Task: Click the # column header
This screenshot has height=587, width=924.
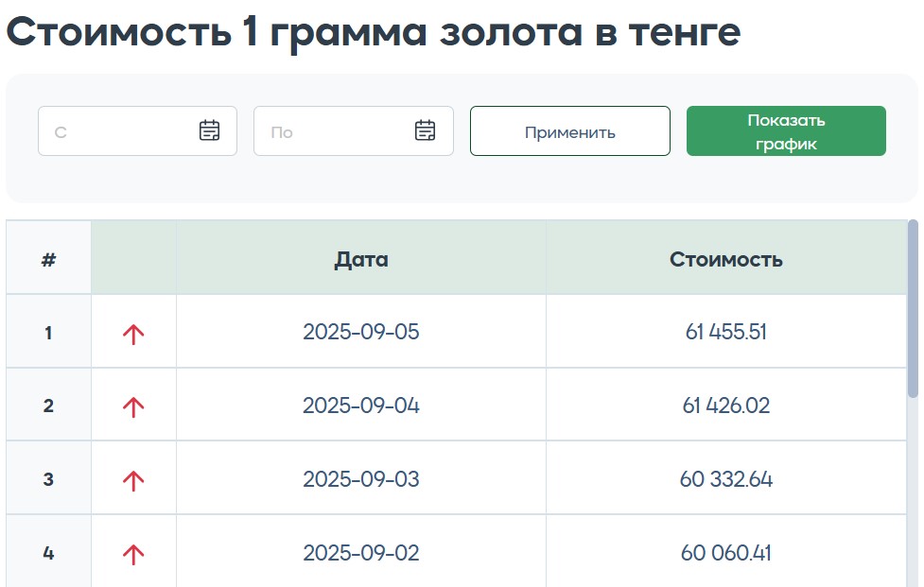Action: pyautogui.click(x=48, y=259)
